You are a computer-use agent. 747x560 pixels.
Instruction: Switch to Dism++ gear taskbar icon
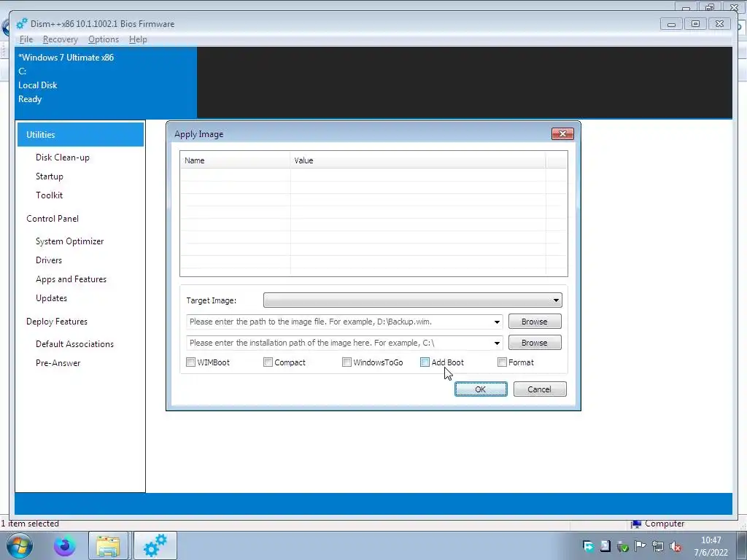[155, 545]
